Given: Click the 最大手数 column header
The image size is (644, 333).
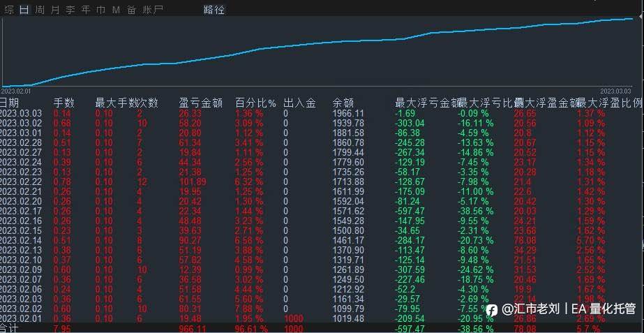Looking at the screenshot, I should coord(117,103).
